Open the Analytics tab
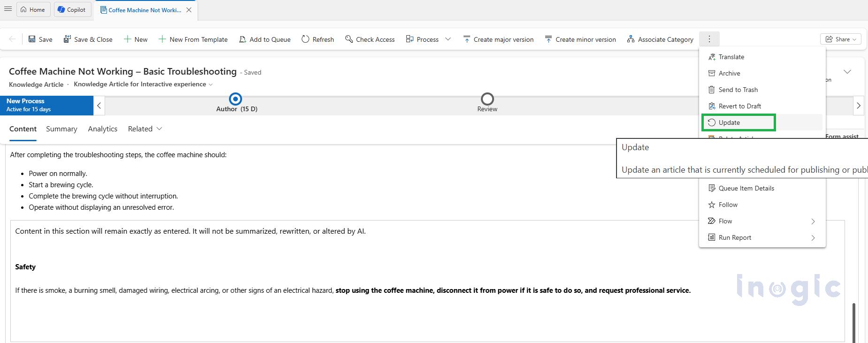 (103, 129)
